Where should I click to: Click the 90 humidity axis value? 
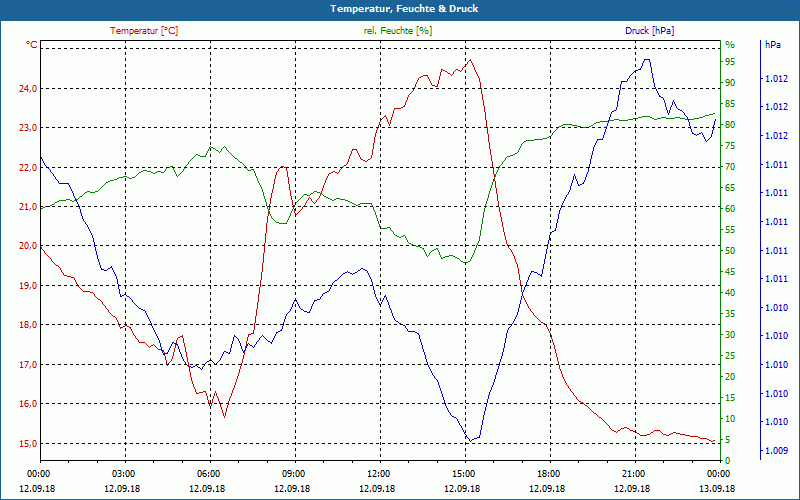pyautogui.click(x=730, y=83)
